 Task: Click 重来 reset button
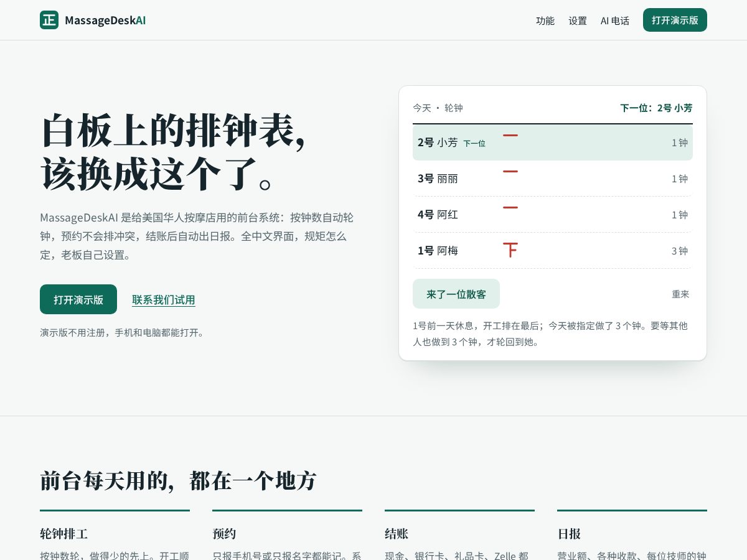680,294
